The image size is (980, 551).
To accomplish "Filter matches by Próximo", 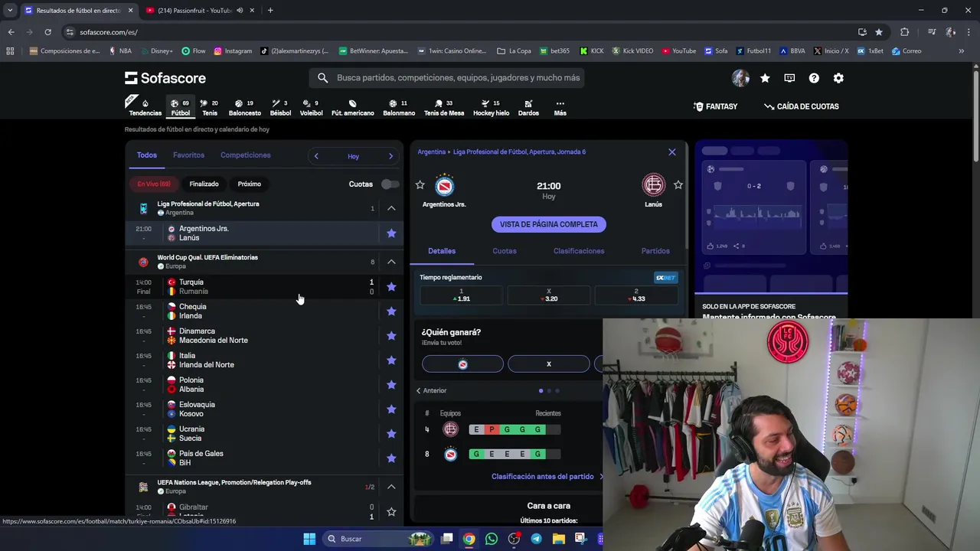I will click(250, 184).
